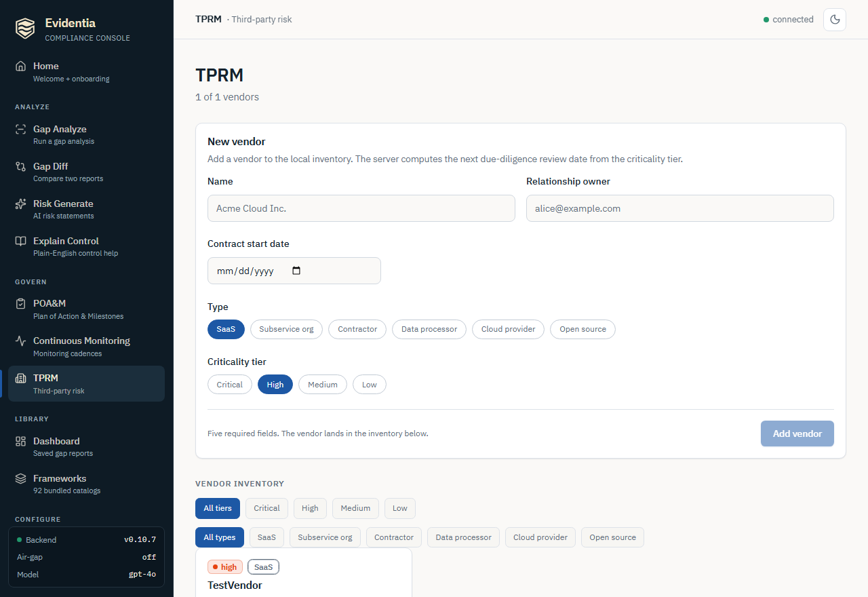
Task: Open Dashboard saved gap reports
Action: (x=86, y=447)
